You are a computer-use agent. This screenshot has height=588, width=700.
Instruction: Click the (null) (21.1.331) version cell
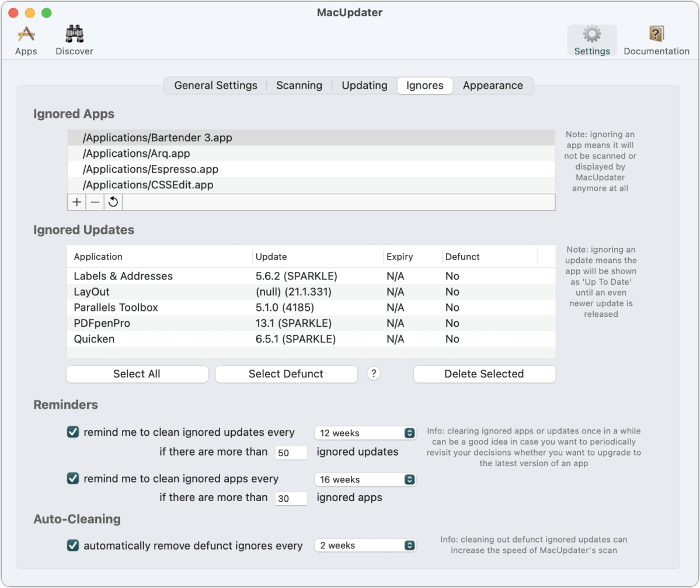pyautogui.click(x=293, y=292)
